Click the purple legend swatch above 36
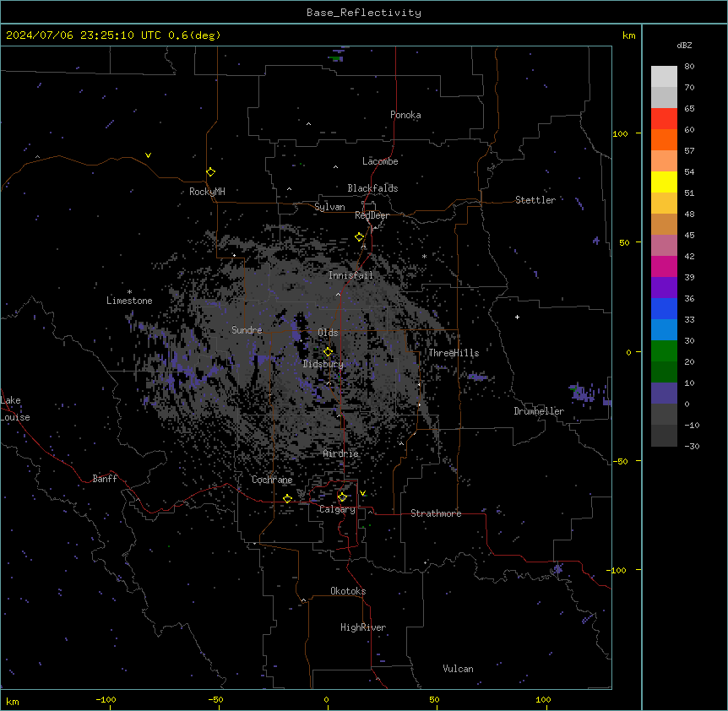 click(664, 287)
